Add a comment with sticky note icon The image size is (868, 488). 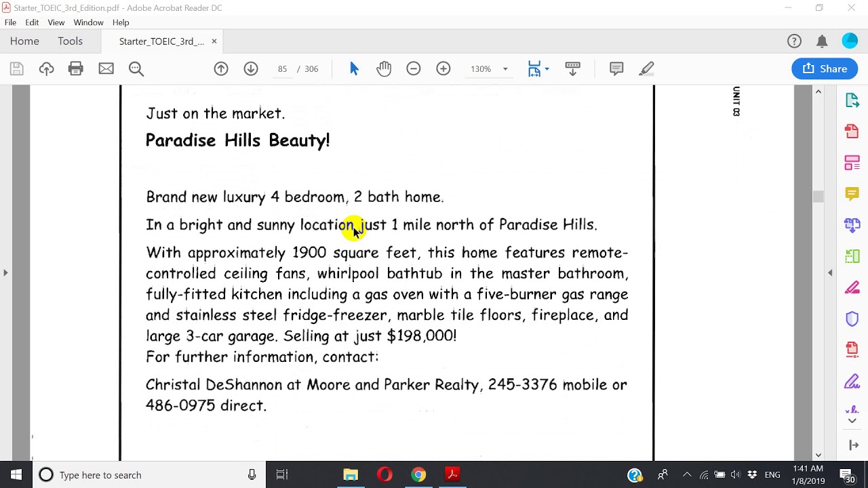pyautogui.click(x=616, y=68)
